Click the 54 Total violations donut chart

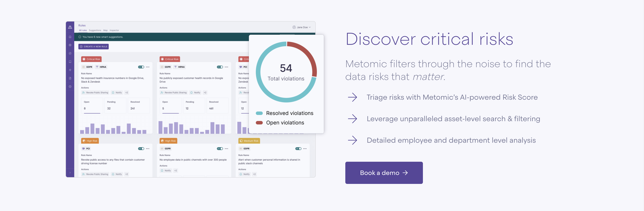coord(286,72)
